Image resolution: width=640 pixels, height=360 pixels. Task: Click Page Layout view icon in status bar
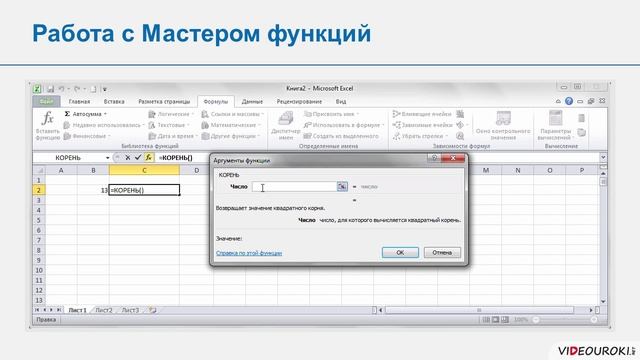coord(495,320)
